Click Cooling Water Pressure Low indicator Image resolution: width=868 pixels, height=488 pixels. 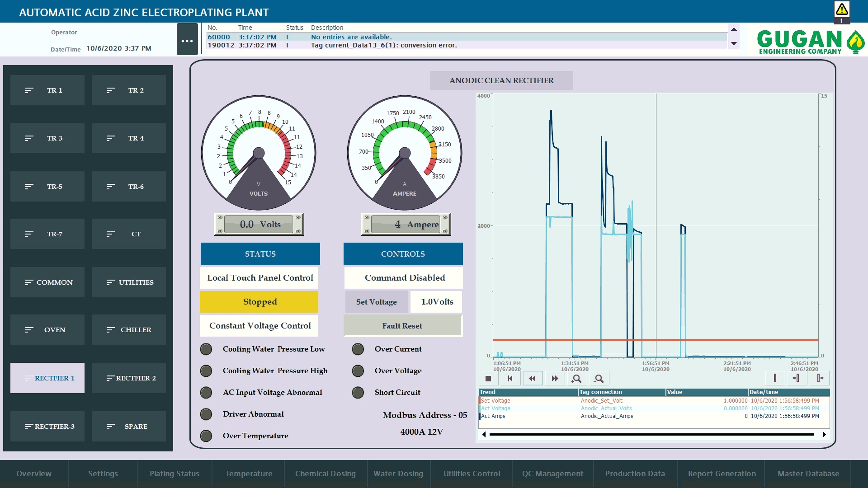(x=206, y=349)
